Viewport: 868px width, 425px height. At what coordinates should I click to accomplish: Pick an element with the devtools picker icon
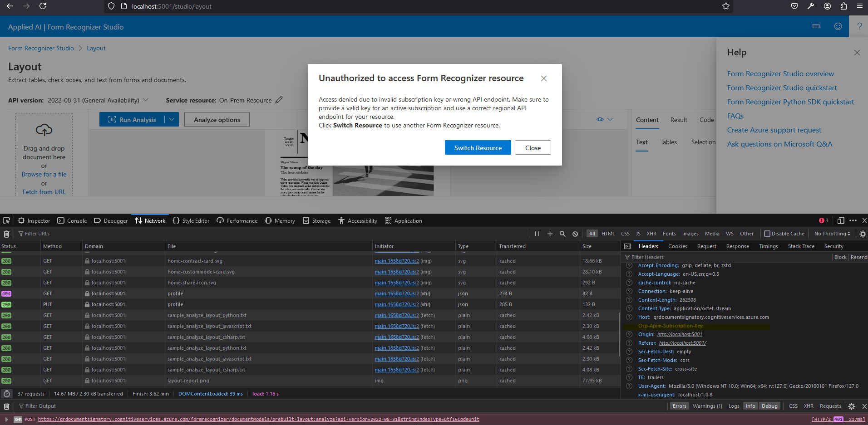6,220
